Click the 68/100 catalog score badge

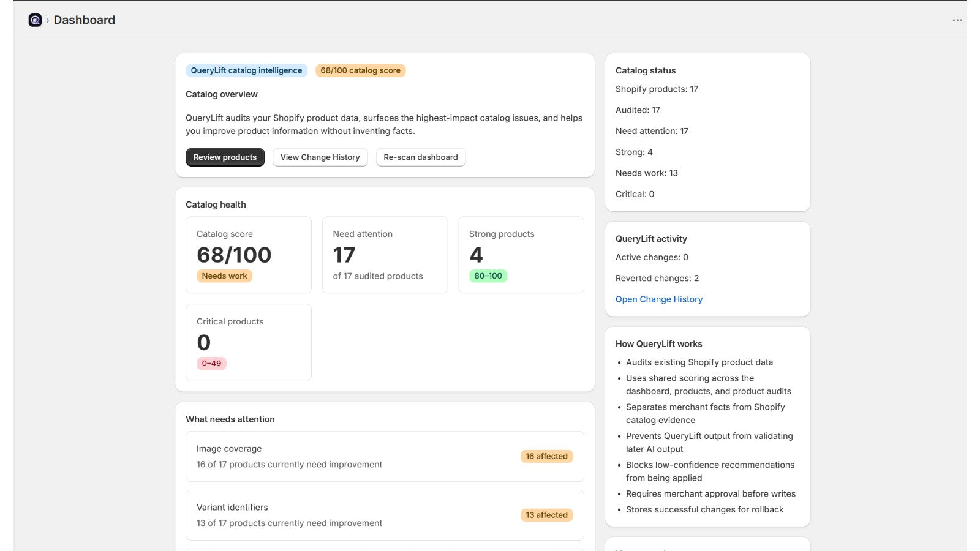[x=360, y=70]
